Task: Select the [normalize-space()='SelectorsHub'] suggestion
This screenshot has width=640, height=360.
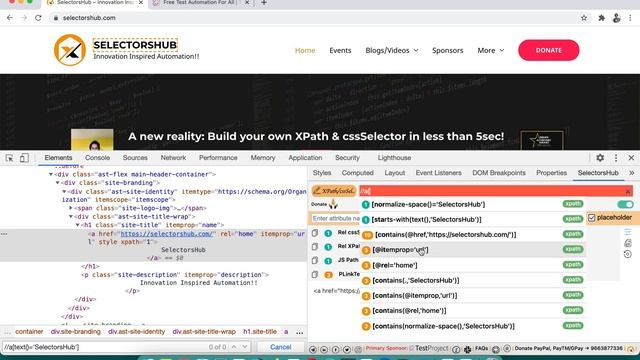Action: [x=473, y=204]
